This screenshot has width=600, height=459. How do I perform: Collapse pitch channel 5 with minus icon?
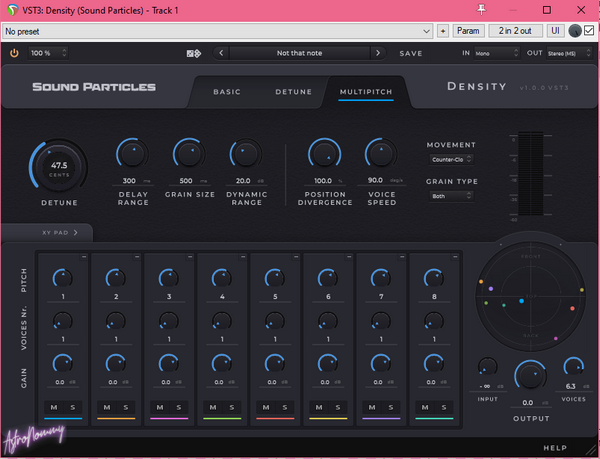[296, 257]
